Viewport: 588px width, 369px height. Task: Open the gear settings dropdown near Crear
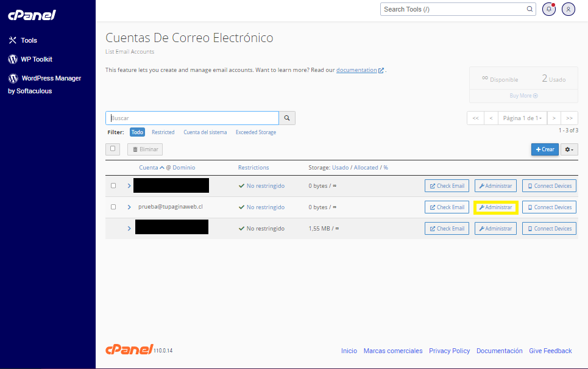[569, 149]
